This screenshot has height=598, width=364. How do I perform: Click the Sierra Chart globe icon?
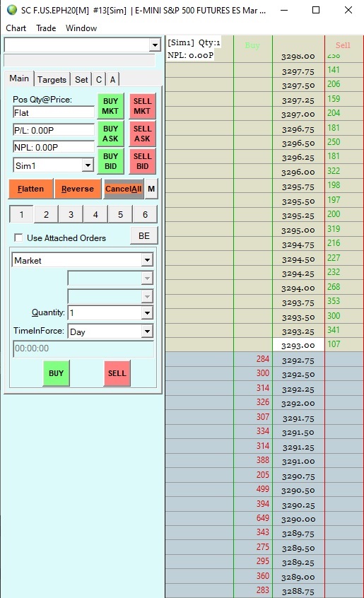(12, 10)
